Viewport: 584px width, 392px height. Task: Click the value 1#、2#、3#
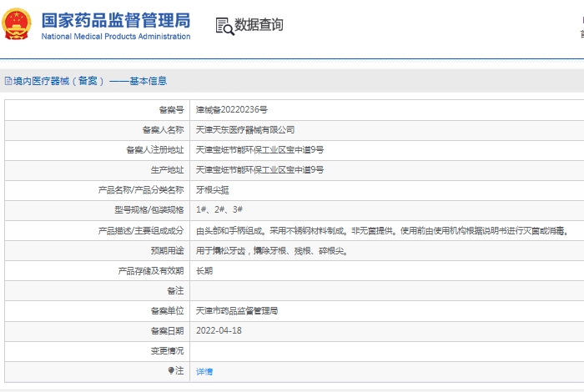(x=219, y=209)
